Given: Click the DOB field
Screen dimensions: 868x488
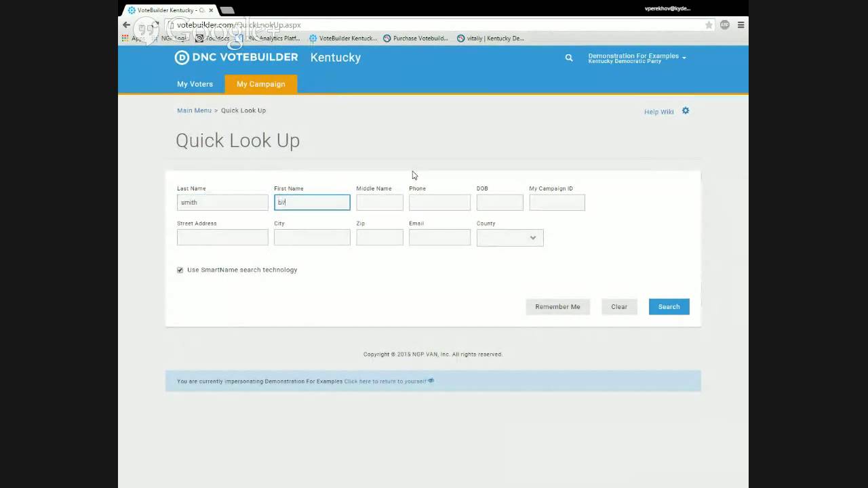Looking at the screenshot, I should [500, 202].
